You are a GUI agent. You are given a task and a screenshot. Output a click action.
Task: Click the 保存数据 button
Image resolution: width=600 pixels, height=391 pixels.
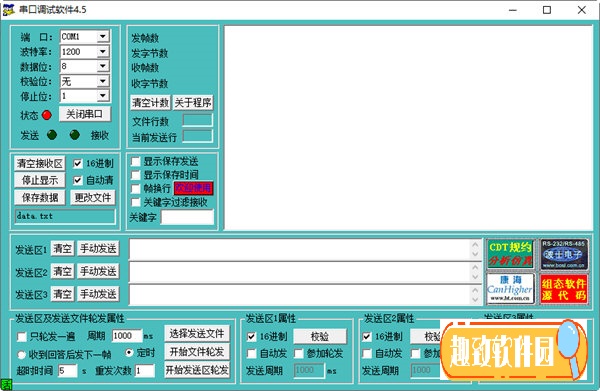click(40, 197)
